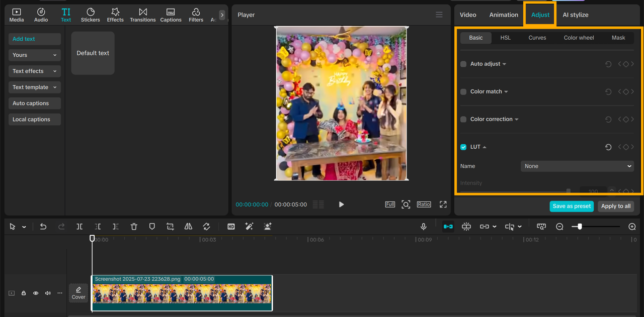
Task: Hide the track using eye icon
Action: coord(36,293)
